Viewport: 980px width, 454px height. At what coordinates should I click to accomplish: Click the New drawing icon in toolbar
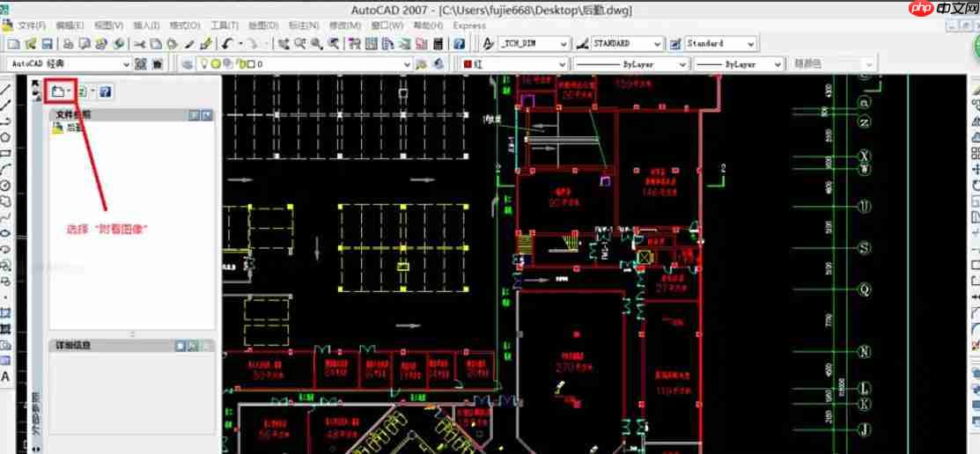[13, 44]
